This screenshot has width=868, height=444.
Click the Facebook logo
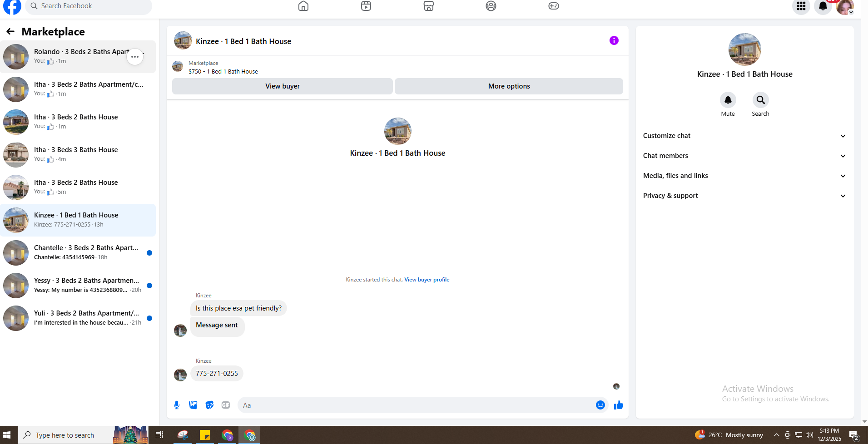pyautogui.click(x=12, y=6)
